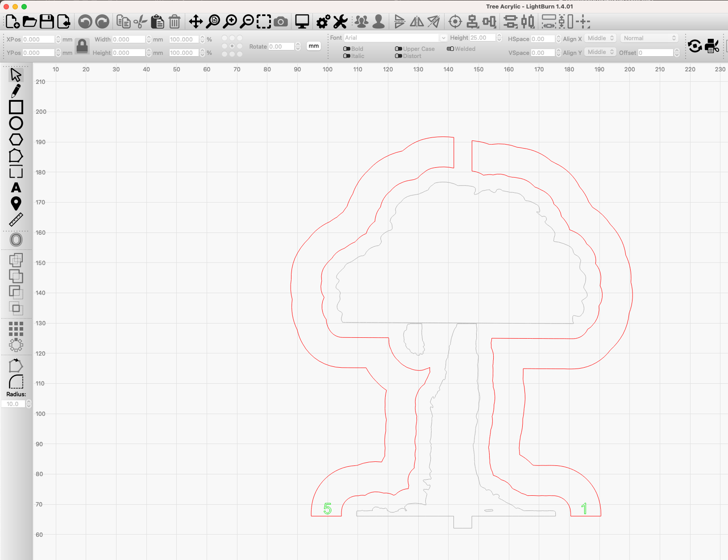Image resolution: width=728 pixels, height=560 pixels.
Task: Enable Bold text formatting
Action: click(347, 49)
